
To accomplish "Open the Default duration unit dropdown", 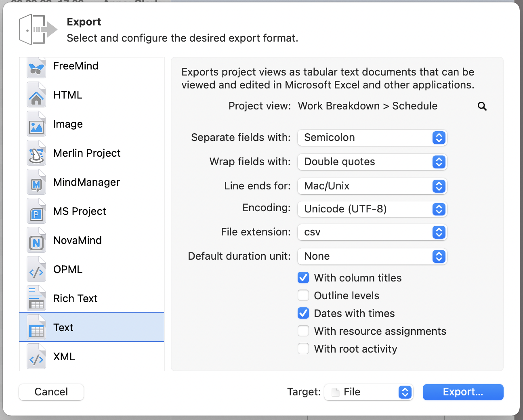I will click(x=372, y=256).
